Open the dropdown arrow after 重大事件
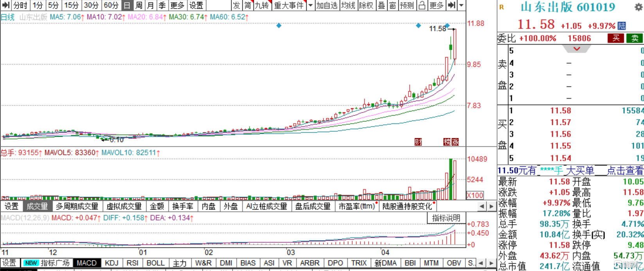Screen dimensions: 644x271 [x=311, y=5]
